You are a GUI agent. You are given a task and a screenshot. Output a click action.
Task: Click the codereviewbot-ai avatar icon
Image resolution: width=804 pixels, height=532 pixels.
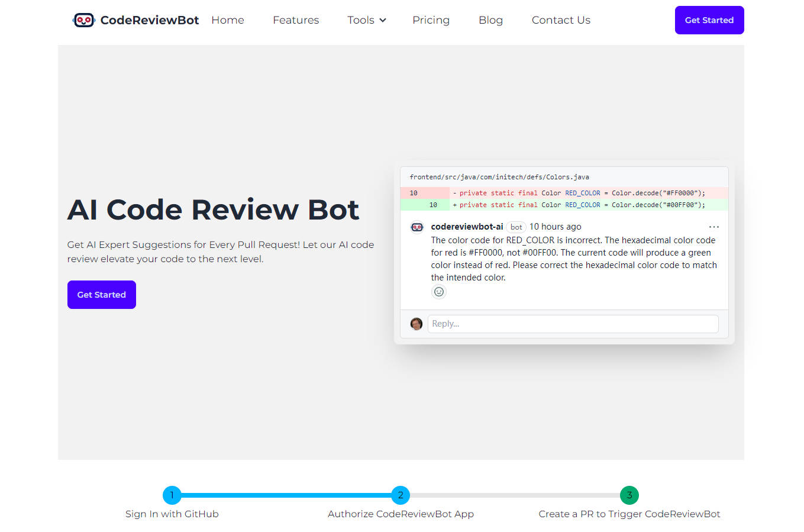click(417, 227)
